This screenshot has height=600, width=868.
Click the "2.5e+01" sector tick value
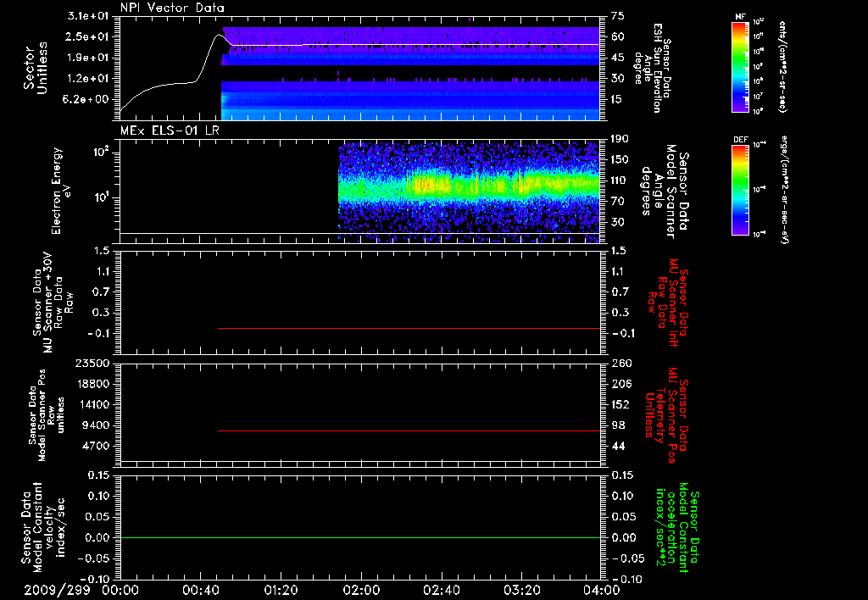point(88,36)
